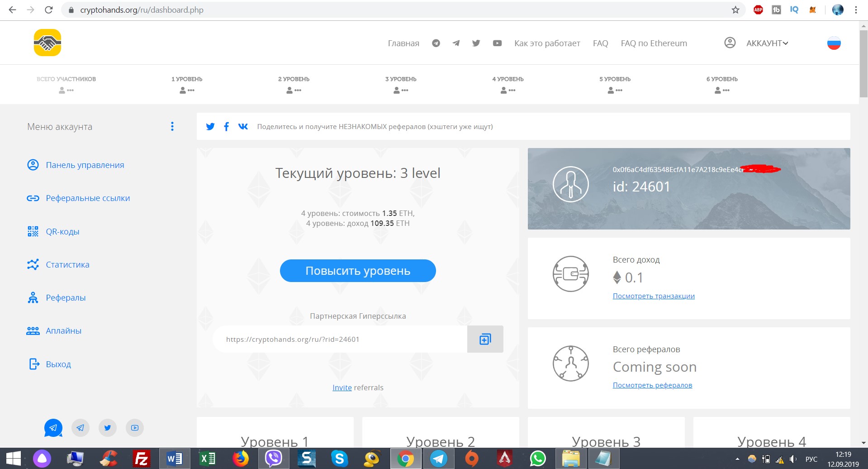Share on VK from the share bar
Screen dimensions: 868x469
tap(243, 126)
